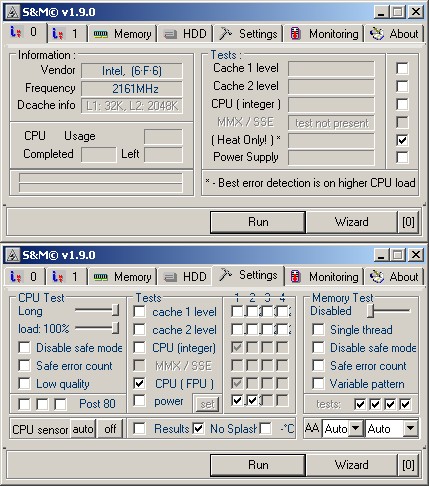Enable Low quality checkbox
The width and height of the screenshot is (429, 486).
(x=24, y=383)
